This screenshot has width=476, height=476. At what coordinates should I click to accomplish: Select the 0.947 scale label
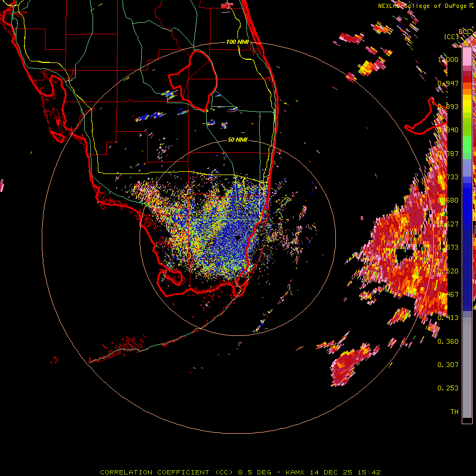[448, 83]
